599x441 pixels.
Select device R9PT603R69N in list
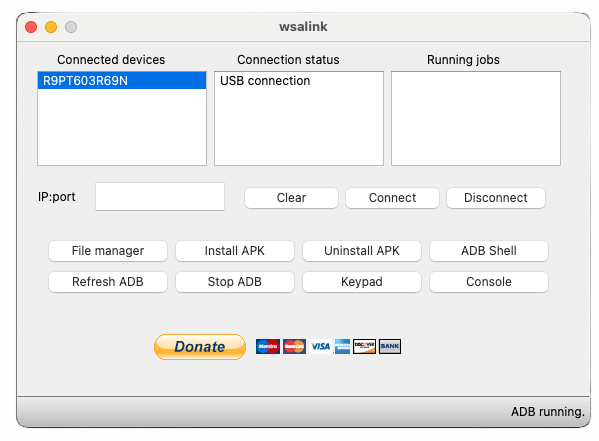click(122, 81)
